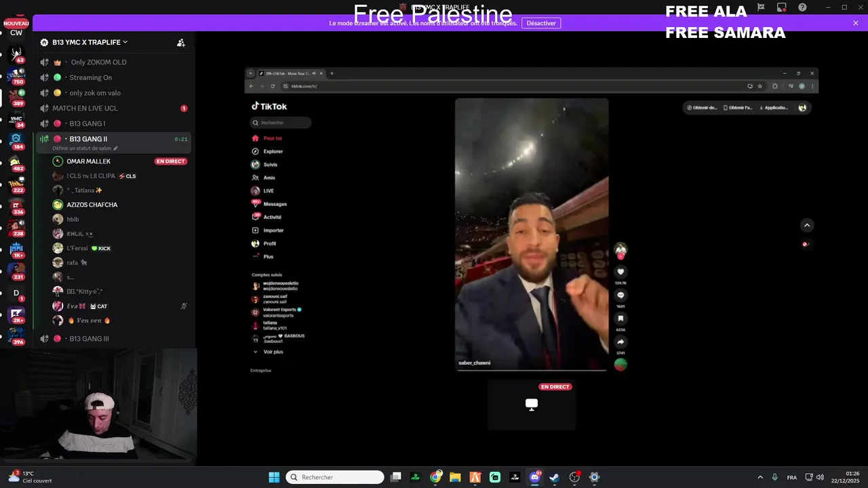Click EN DIRECT badge beside OMAR MALLEK

click(x=171, y=161)
